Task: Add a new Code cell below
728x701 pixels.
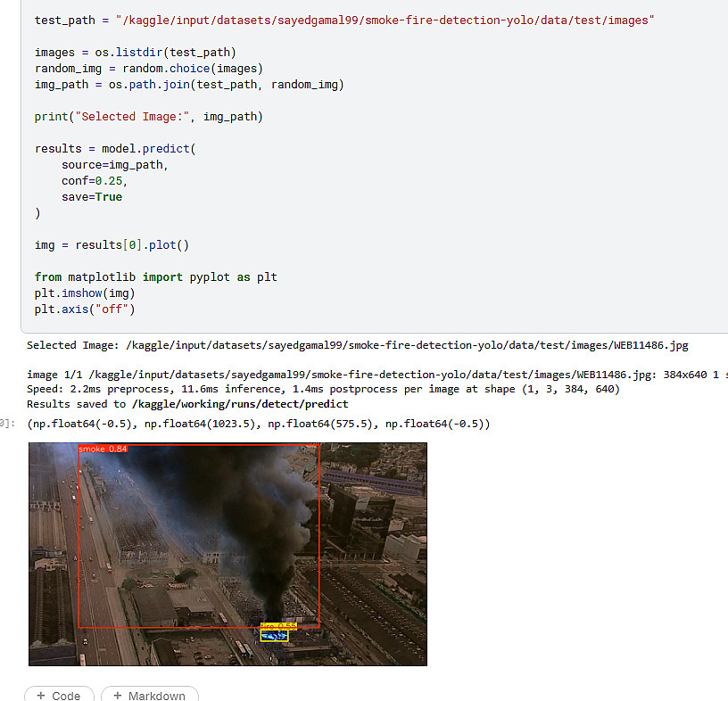Action: point(59,694)
